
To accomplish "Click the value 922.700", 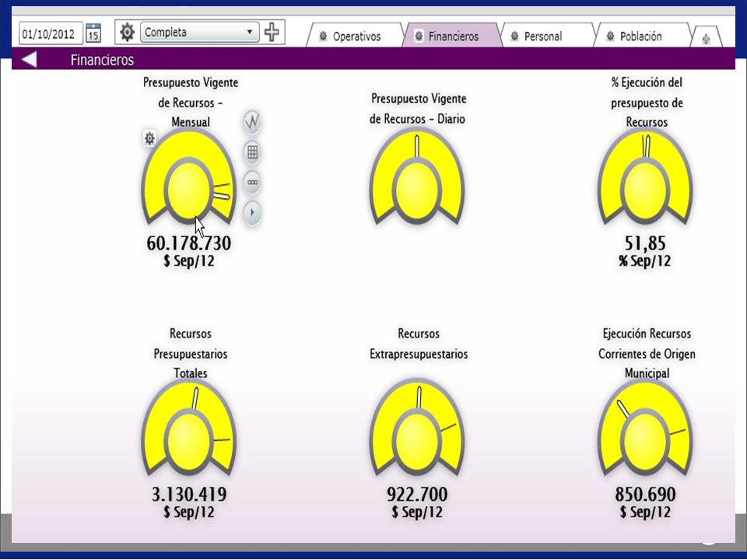I will [417, 494].
